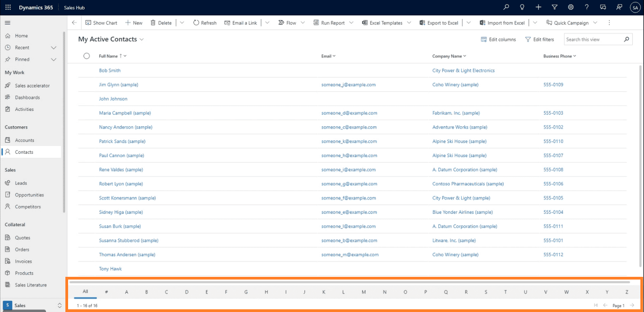Open Opportunities in the sidebar
The width and height of the screenshot is (644, 312).
pos(29,195)
